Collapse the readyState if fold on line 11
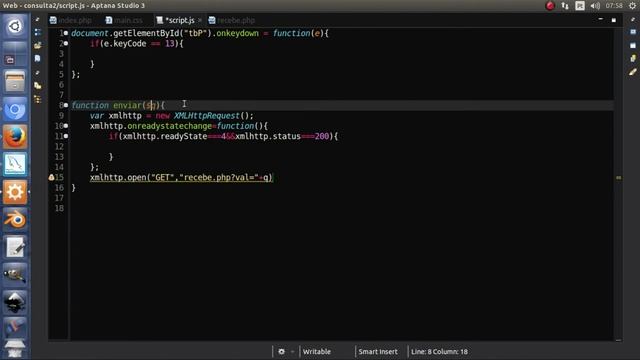Viewport: 640px width, 360px height. (66, 136)
